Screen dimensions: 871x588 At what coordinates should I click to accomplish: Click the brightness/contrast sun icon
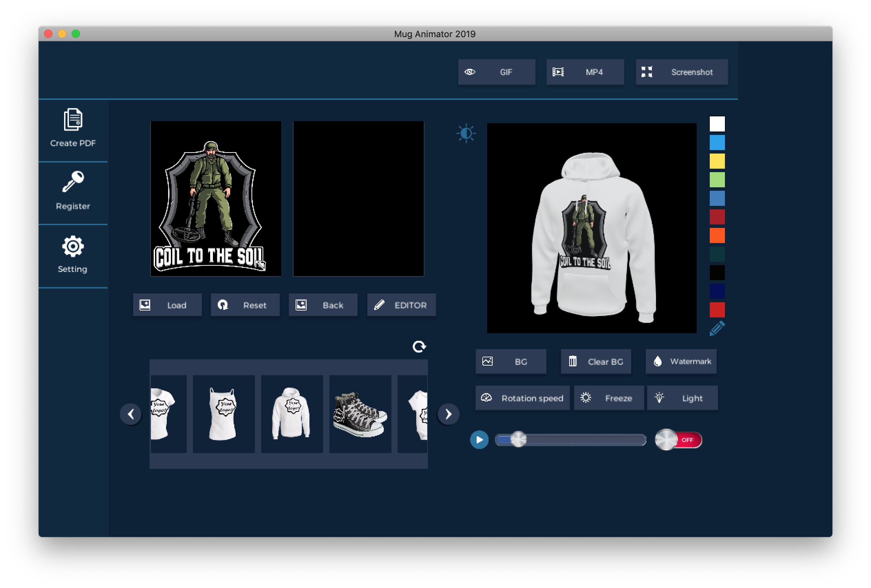(x=466, y=133)
